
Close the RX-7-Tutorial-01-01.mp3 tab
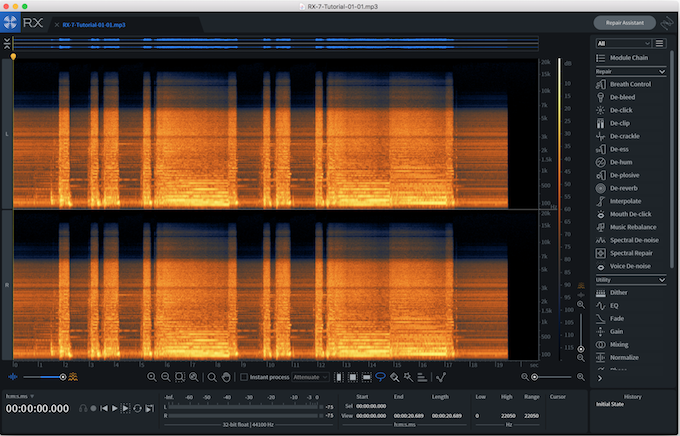[x=57, y=25]
